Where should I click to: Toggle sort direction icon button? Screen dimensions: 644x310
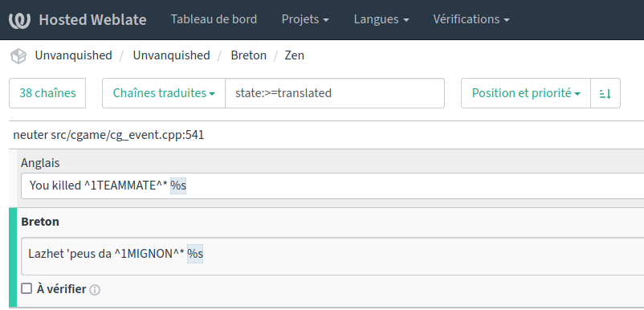pyautogui.click(x=605, y=93)
